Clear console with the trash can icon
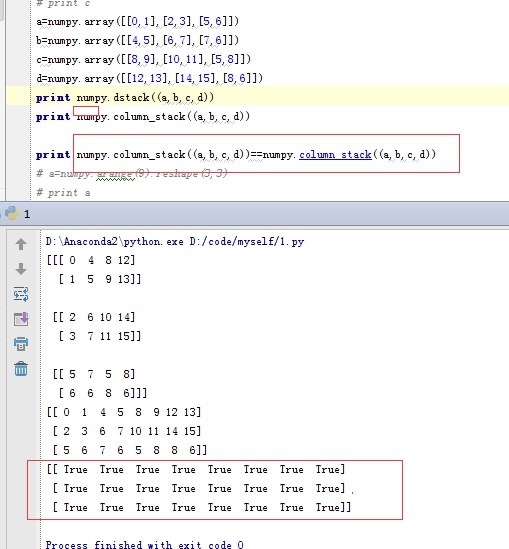 tap(21, 369)
